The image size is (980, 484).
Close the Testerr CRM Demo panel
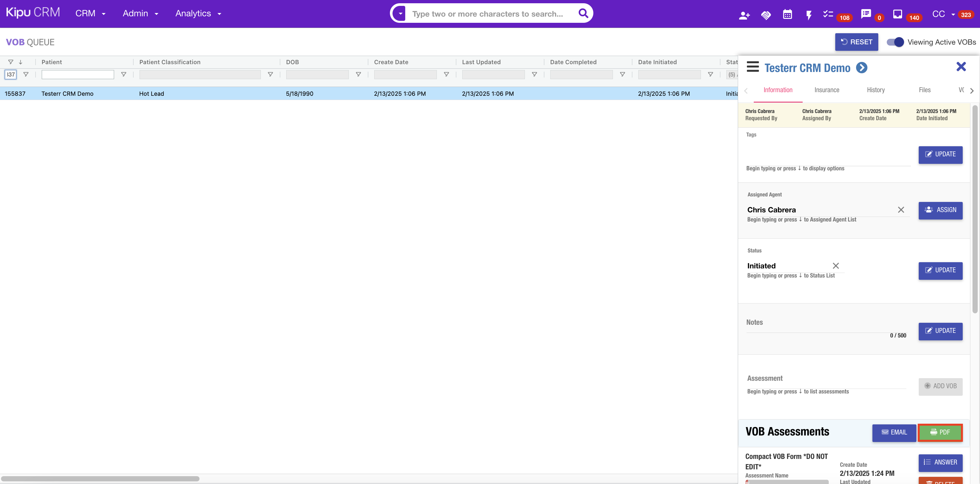961,67
